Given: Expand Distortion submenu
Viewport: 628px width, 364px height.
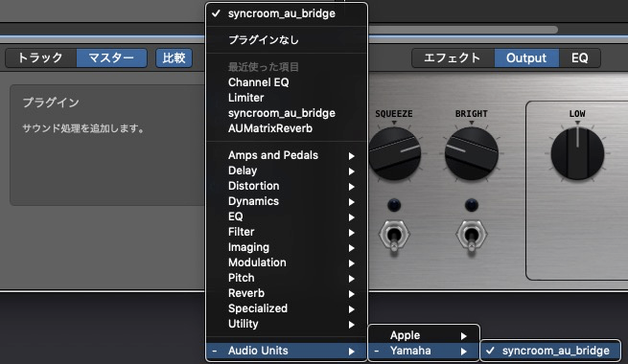Looking at the screenshot, I should pos(287,186).
